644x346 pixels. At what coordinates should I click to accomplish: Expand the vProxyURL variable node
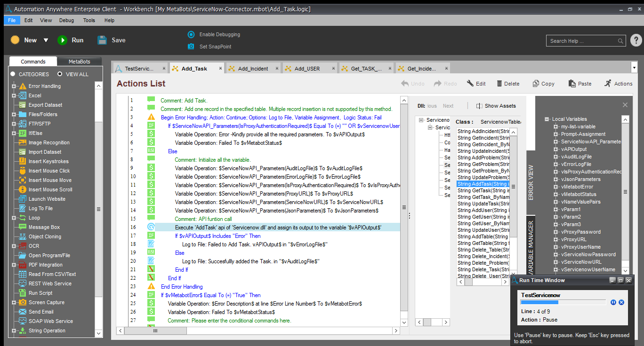click(x=556, y=240)
